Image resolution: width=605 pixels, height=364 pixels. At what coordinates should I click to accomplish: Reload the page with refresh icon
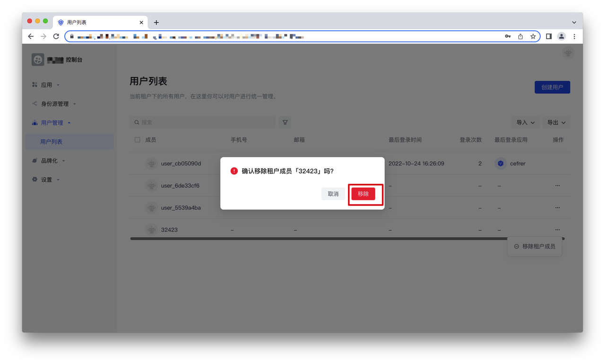(x=56, y=36)
